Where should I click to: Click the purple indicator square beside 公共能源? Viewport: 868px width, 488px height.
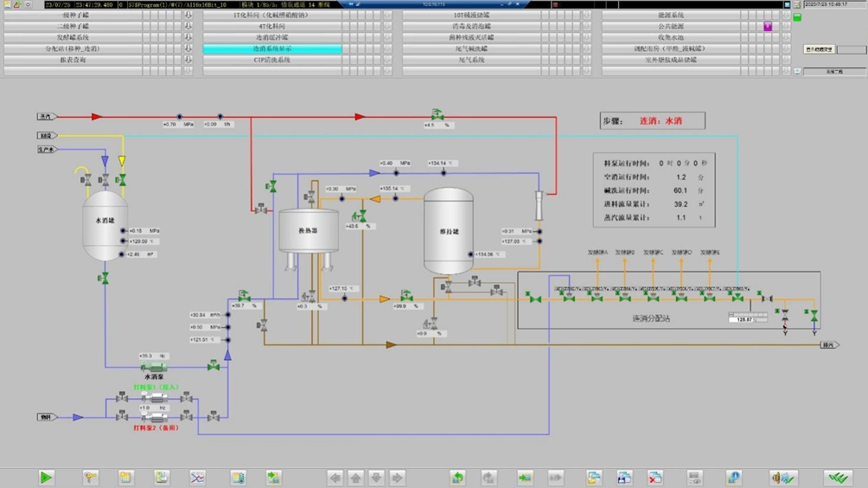(767, 27)
